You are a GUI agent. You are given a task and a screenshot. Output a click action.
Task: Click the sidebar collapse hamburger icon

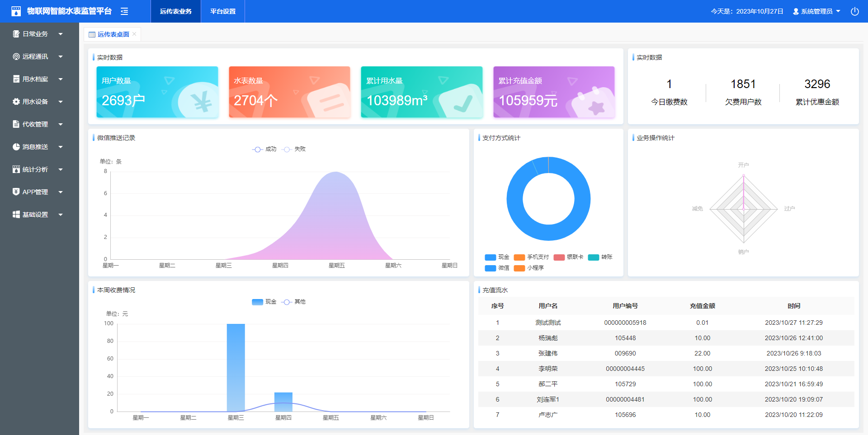(x=124, y=11)
